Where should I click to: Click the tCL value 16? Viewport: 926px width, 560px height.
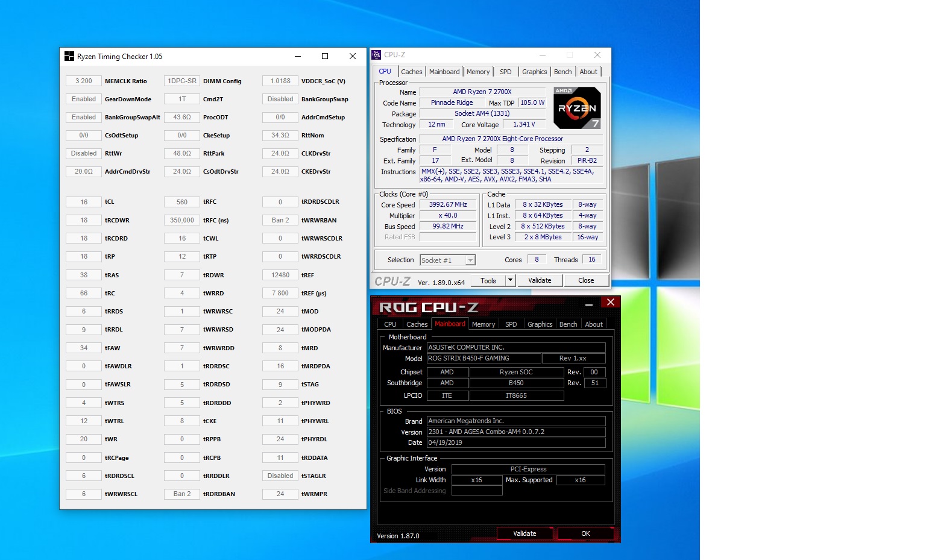tap(84, 202)
